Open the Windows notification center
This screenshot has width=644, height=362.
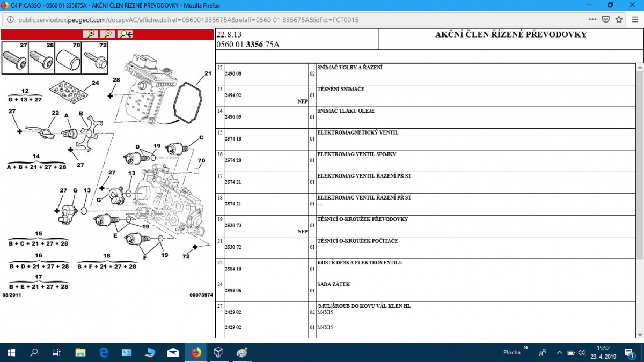pyautogui.click(x=629, y=352)
